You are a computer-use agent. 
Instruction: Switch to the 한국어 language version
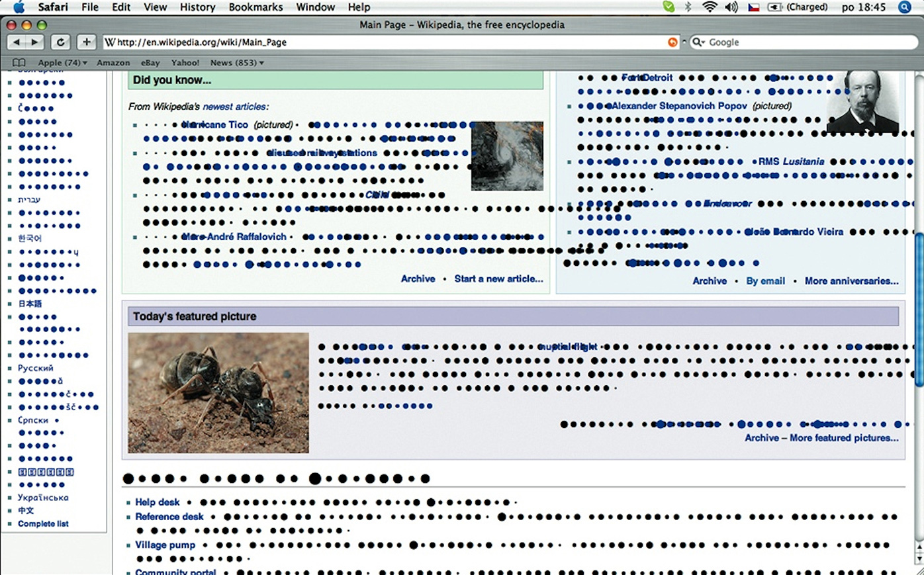pos(30,238)
